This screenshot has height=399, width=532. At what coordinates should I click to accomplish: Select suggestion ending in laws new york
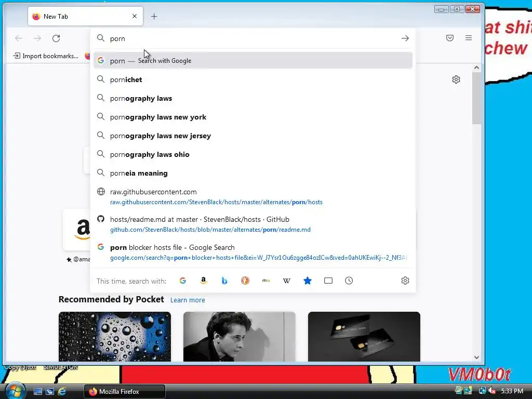pyautogui.click(x=253, y=117)
